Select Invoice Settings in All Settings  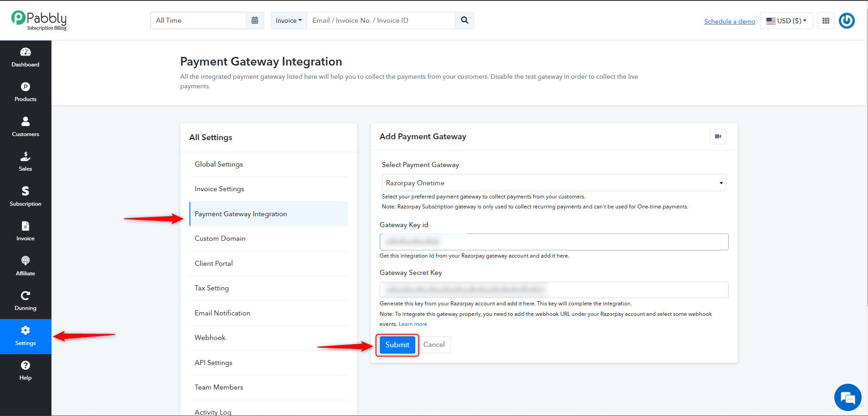(269, 189)
